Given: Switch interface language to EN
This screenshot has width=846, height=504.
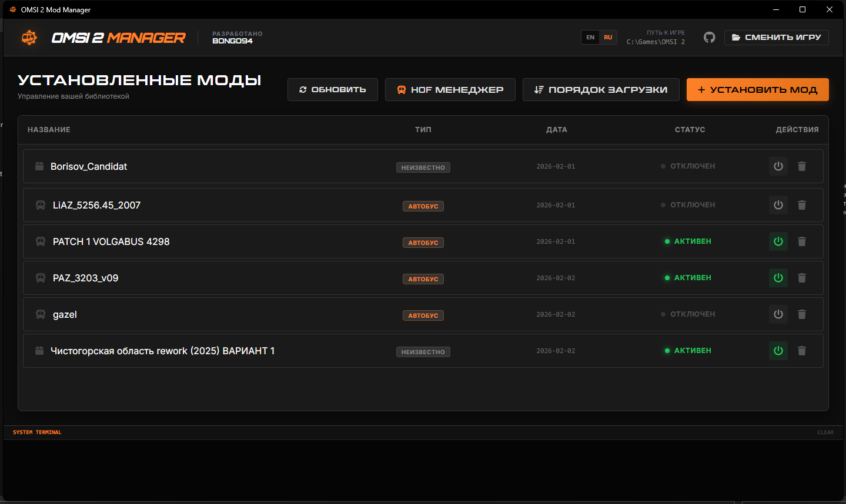Looking at the screenshot, I should point(590,38).
